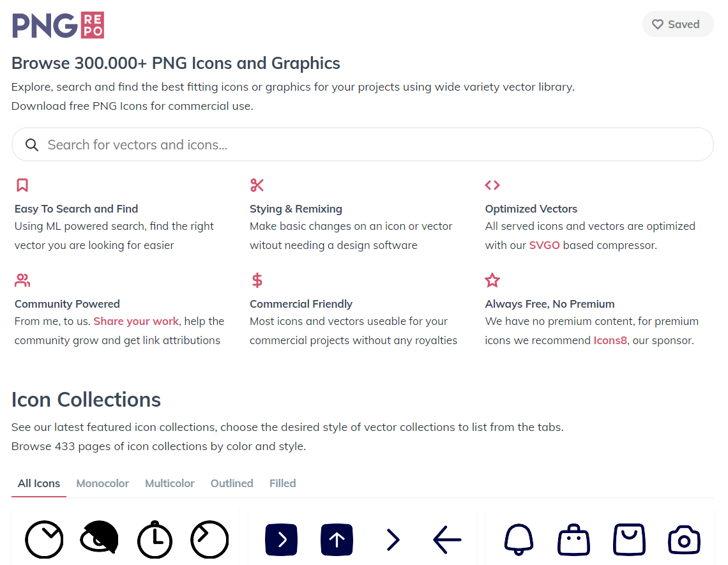Click the PNG Repo logo
The height and width of the screenshot is (565, 728).
pyautogui.click(x=58, y=25)
